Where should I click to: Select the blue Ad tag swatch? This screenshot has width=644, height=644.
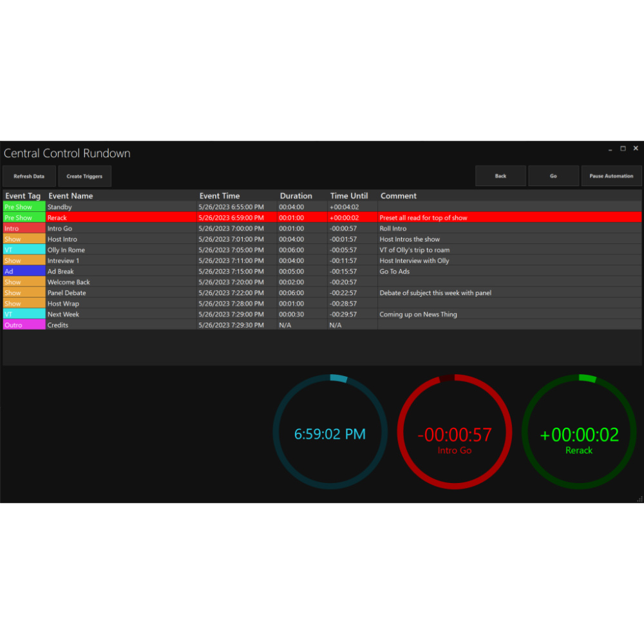click(24, 272)
